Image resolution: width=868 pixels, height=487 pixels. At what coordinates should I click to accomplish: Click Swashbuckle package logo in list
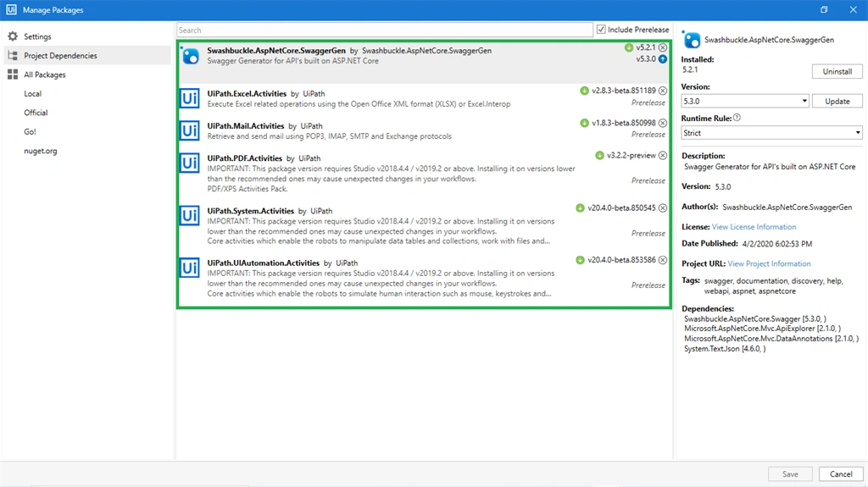point(190,55)
